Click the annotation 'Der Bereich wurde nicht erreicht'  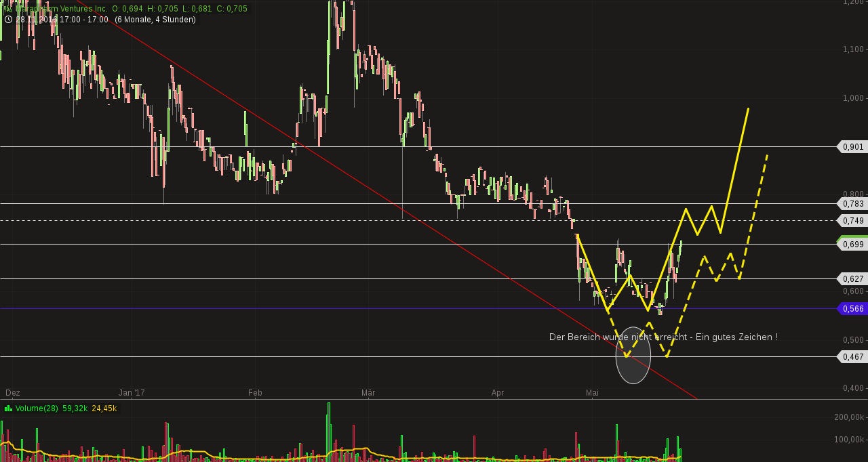point(663,337)
